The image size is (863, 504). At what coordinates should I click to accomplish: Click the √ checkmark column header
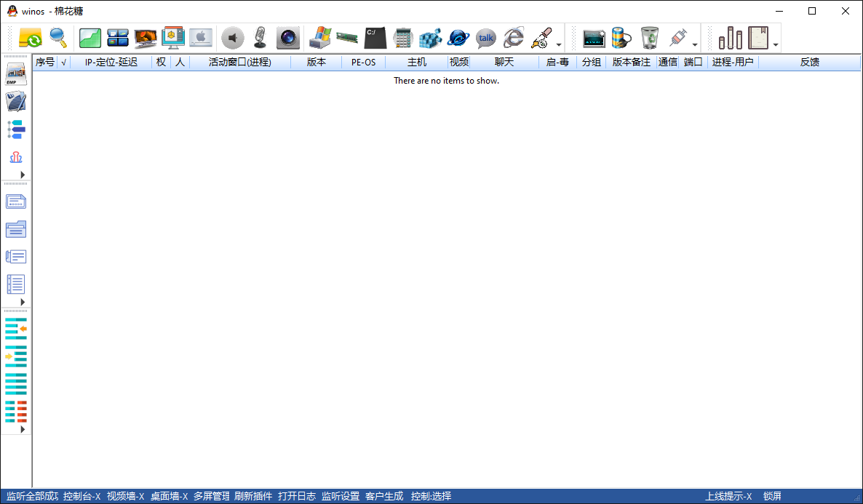point(64,63)
